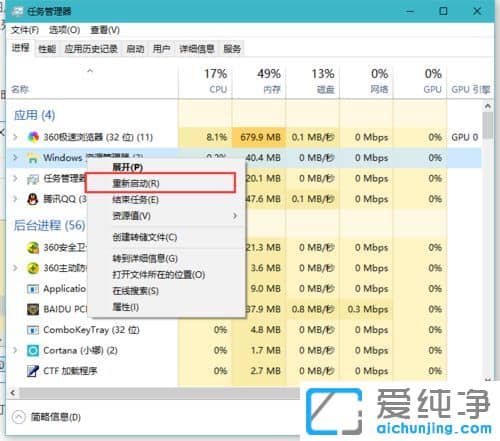This screenshot has height=441, width=500.
Task: Click the 简略信息(D) link
Action: tap(56, 417)
